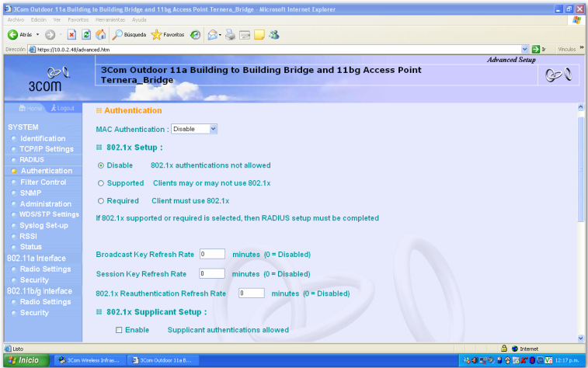Go to browser Home page icon
Image resolution: width=588 pixels, height=368 pixels.
pos(99,35)
